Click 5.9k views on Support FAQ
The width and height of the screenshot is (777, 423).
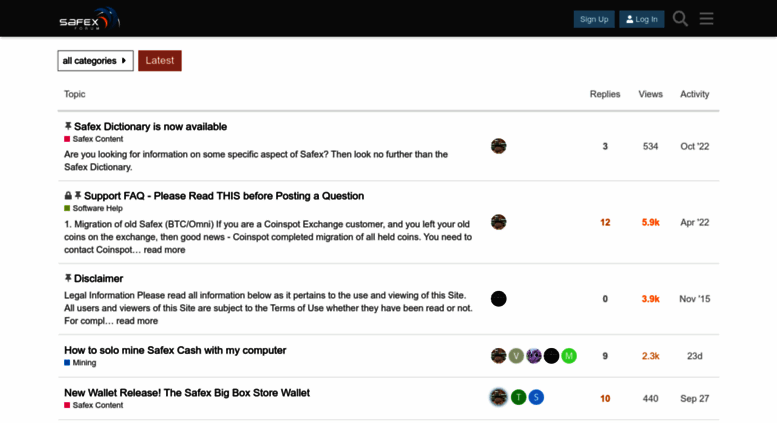click(650, 222)
